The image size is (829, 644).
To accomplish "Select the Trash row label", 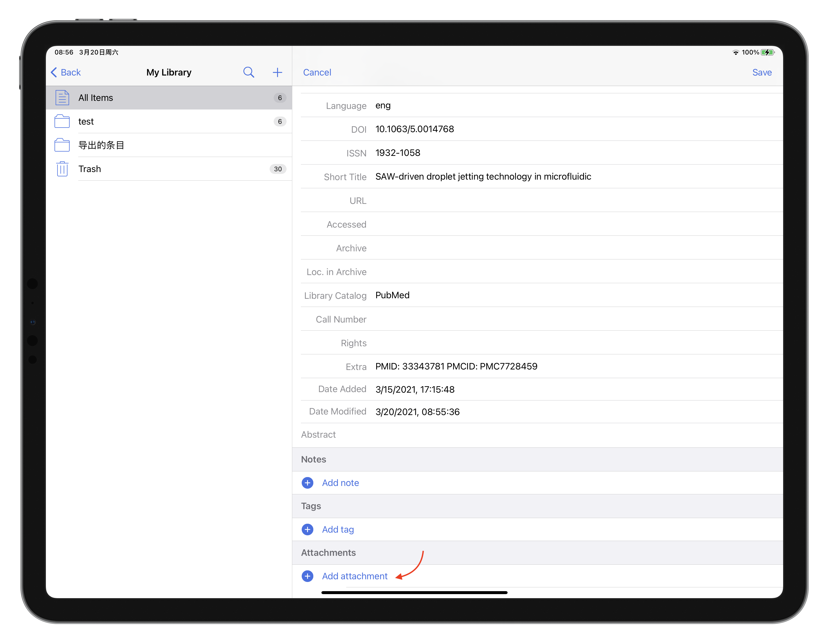I will click(x=90, y=169).
